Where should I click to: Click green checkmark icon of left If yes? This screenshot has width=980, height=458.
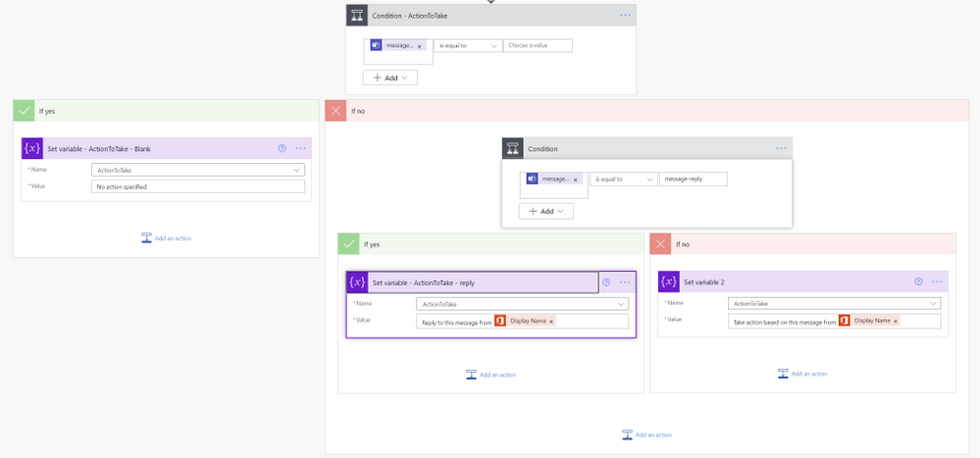pos(24,111)
